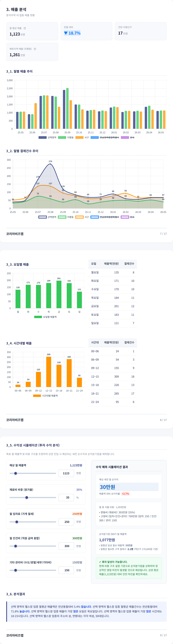Click the 3_6. 분석결과 heading
The height and width of the screenshot is (644, 173).
pyautogui.click(x=15, y=594)
